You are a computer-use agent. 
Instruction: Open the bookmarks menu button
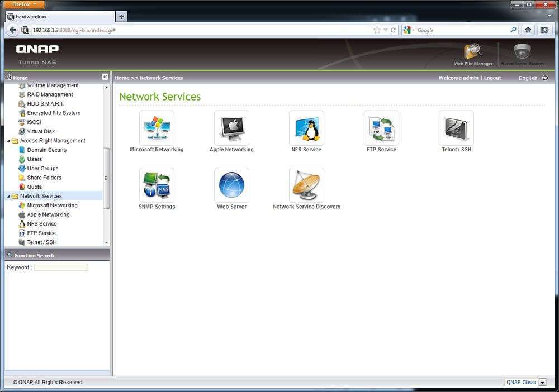(x=544, y=30)
